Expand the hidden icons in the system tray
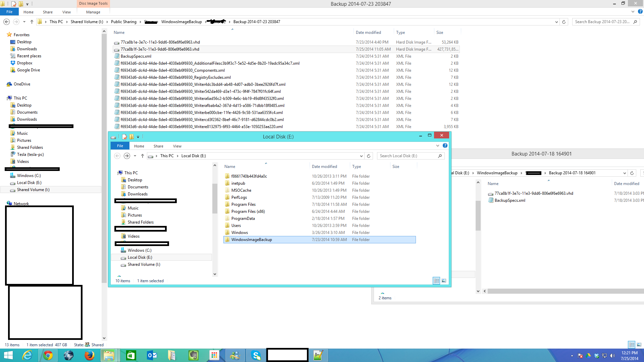This screenshot has width=644, height=362. (x=572, y=355)
